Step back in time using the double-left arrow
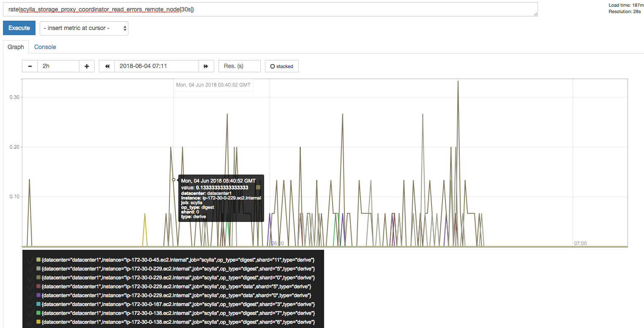This screenshot has width=644, height=328. point(106,66)
